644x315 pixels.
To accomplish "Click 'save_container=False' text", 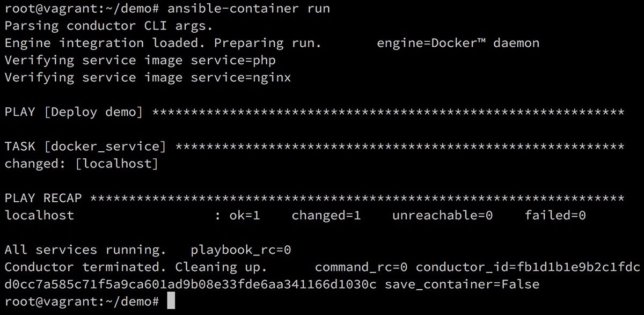I will click(x=462, y=284).
